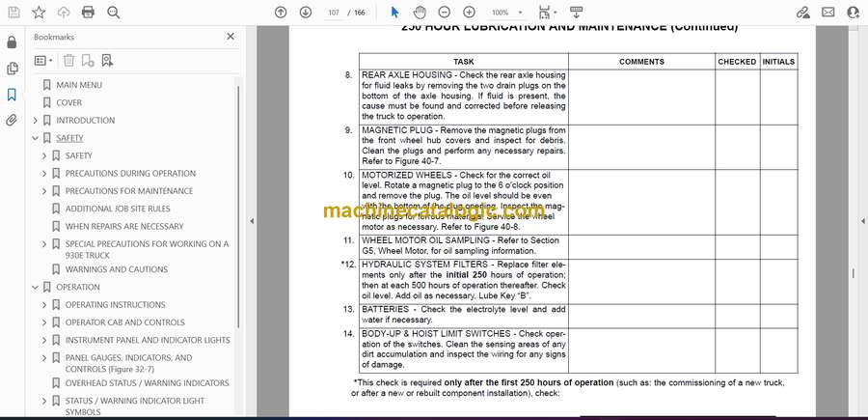Click the BATTERIES task text
The image size is (868, 420).
tap(463, 314)
